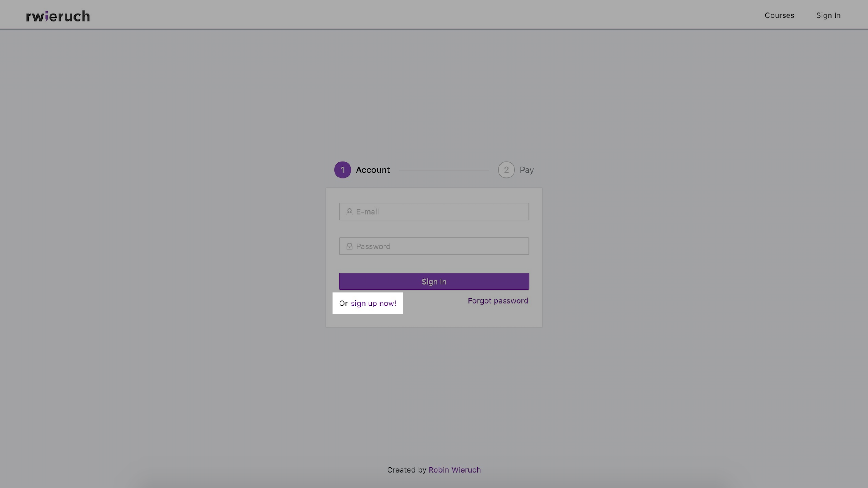Click the lock icon in the Password field

[349, 246]
